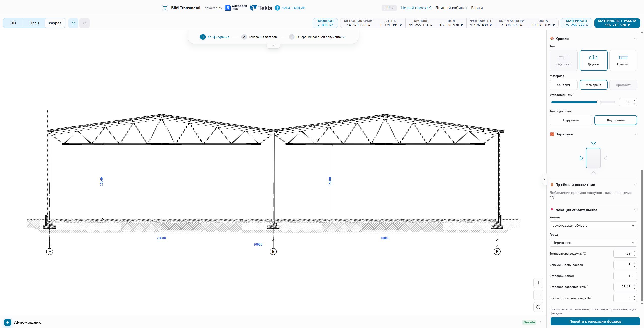Switch to the 3D view tab
644x328 pixels.
[x=13, y=23]
